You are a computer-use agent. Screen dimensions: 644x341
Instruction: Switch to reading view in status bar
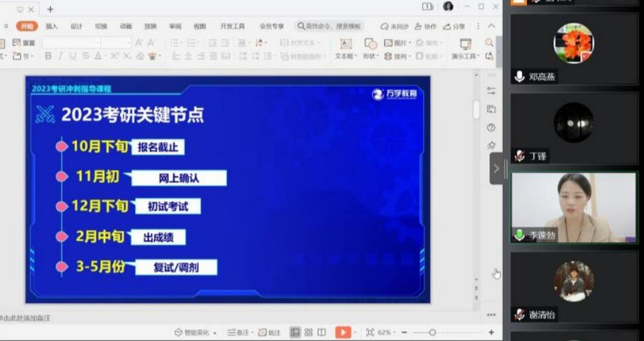point(321,332)
